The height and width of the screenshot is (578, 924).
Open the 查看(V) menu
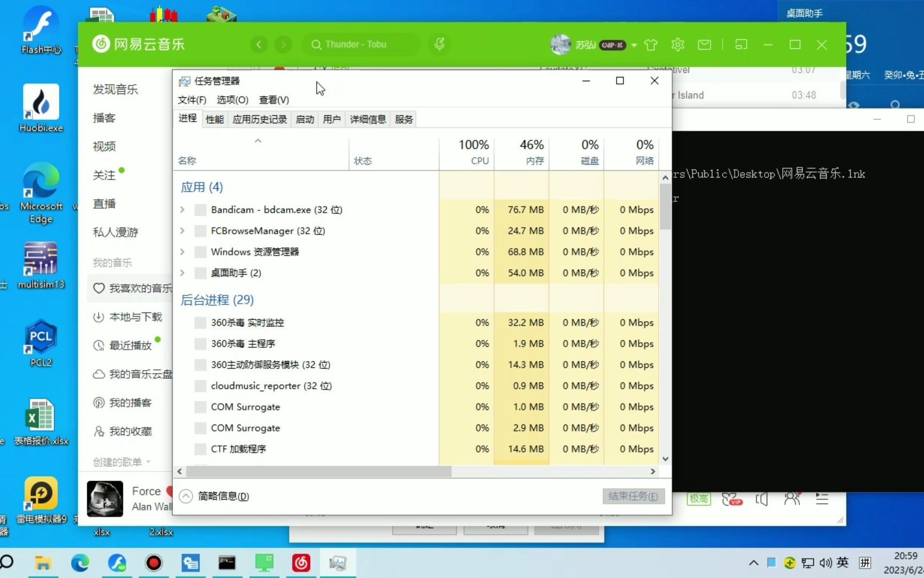point(274,100)
